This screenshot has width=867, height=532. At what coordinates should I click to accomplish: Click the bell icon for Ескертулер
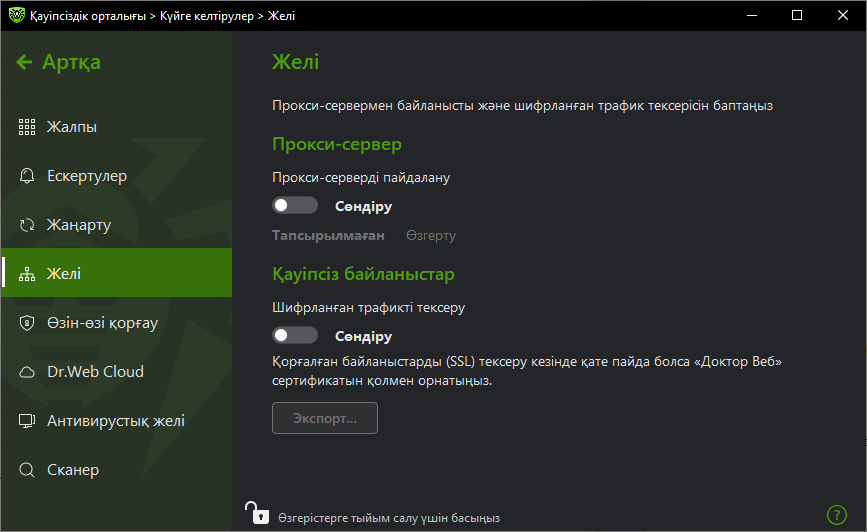tap(27, 176)
